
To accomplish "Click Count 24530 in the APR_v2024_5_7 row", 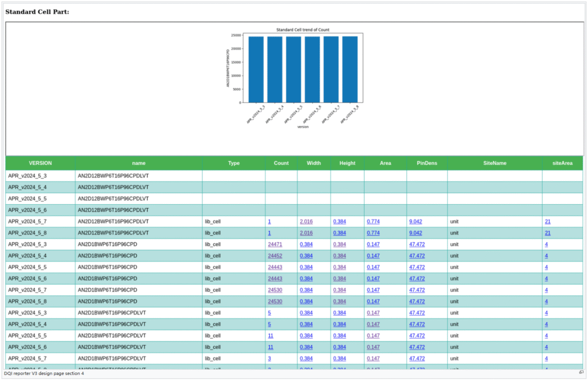I will click(274, 290).
